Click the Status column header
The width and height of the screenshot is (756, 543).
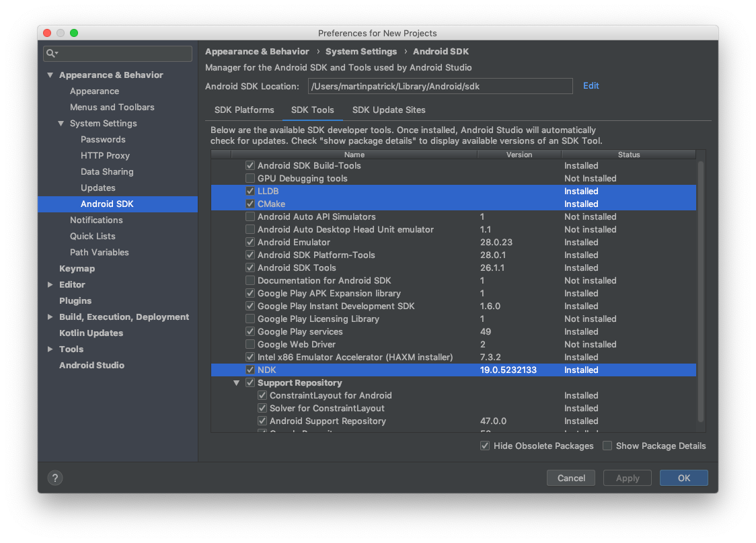629,155
